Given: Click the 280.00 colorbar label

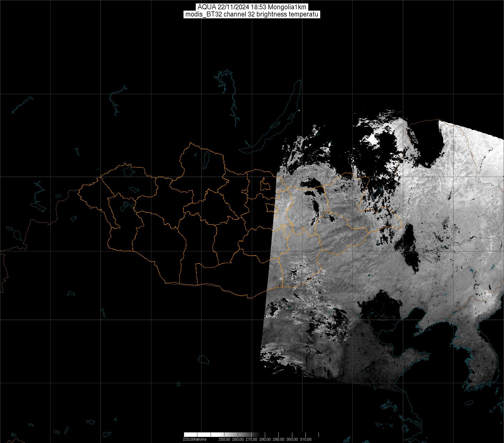Looking at the screenshot, I should tap(265, 439).
